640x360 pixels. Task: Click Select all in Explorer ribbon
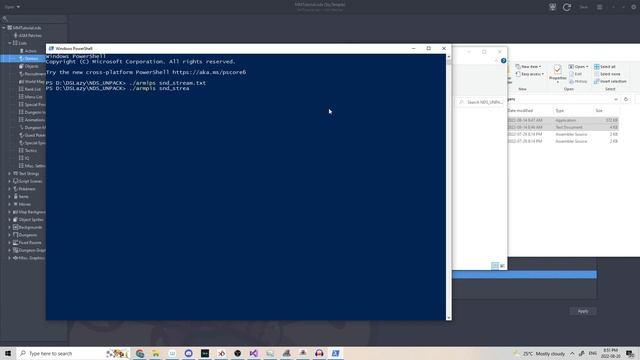tap(605, 67)
